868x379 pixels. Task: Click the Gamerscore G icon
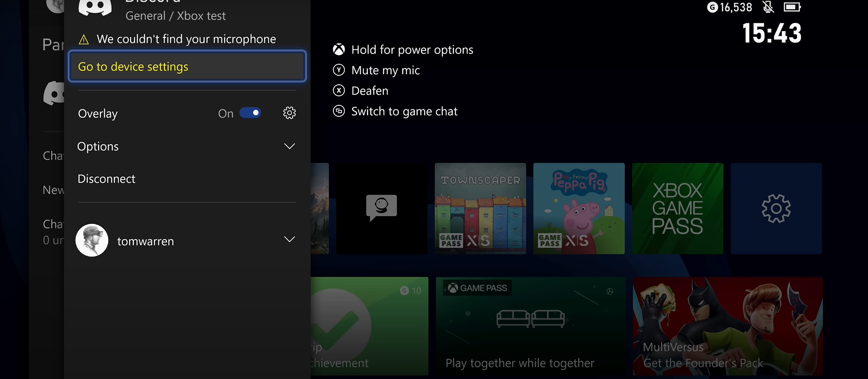(712, 7)
